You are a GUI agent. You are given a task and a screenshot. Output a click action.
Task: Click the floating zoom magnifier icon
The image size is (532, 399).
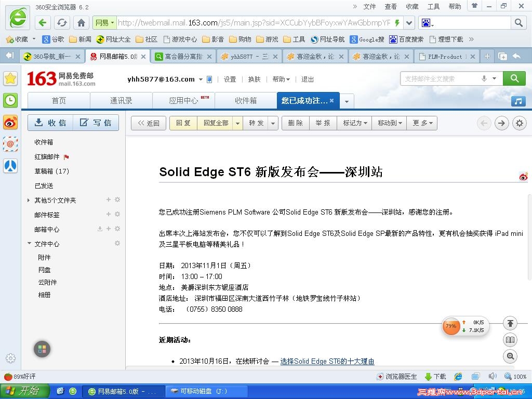pos(510,356)
